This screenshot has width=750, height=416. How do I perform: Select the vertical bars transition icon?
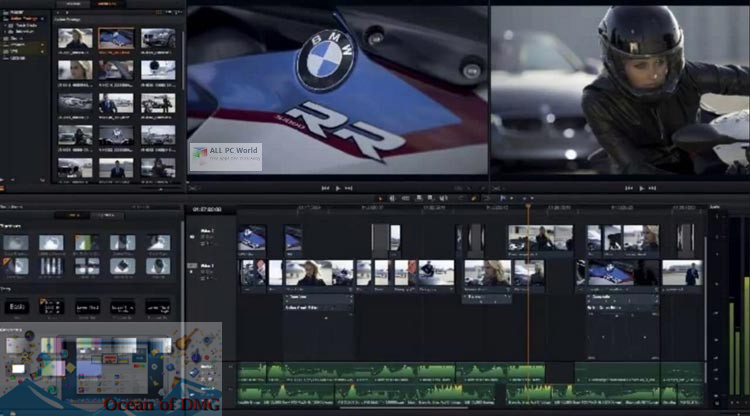[52, 266]
